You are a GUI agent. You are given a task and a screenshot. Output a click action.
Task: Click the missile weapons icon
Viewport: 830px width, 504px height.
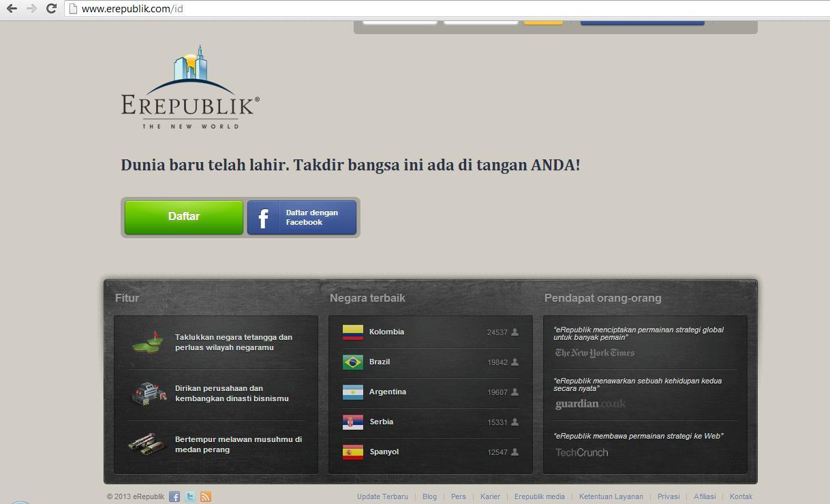[147, 444]
